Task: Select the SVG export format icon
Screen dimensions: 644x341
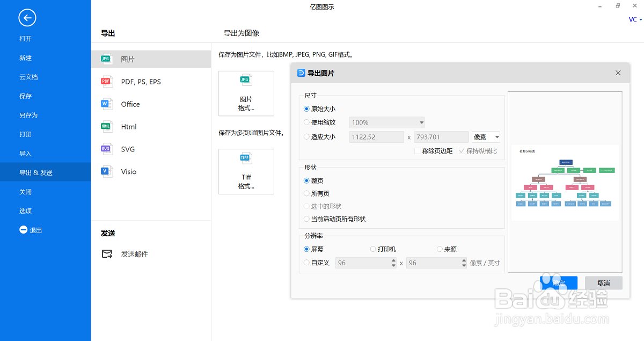Action: coord(107,149)
